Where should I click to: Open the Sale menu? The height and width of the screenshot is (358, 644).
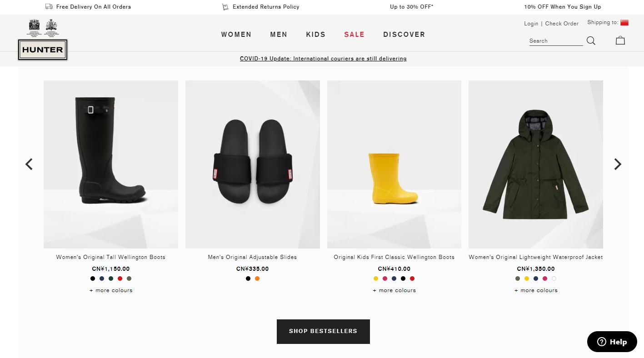pyautogui.click(x=354, y=35)
